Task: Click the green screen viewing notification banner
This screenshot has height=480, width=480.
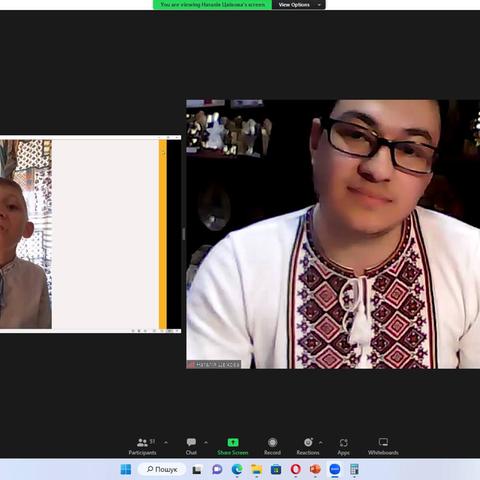Action: (x=213, y=5)
